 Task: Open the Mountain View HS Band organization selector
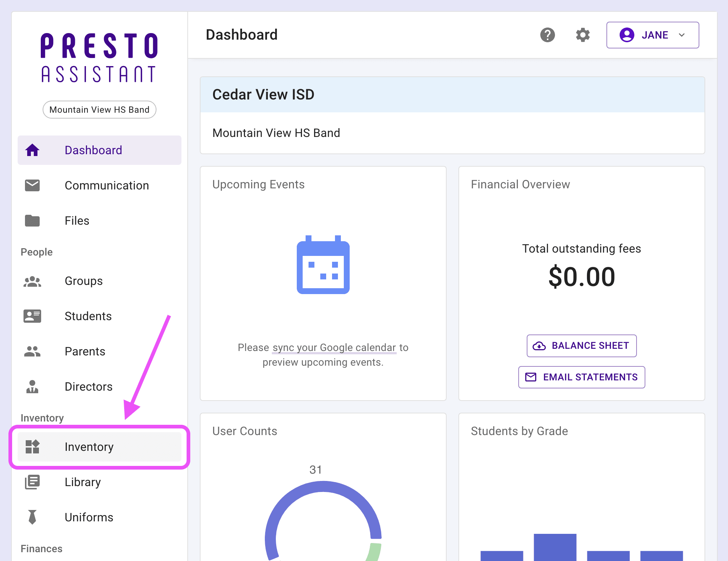99,110
